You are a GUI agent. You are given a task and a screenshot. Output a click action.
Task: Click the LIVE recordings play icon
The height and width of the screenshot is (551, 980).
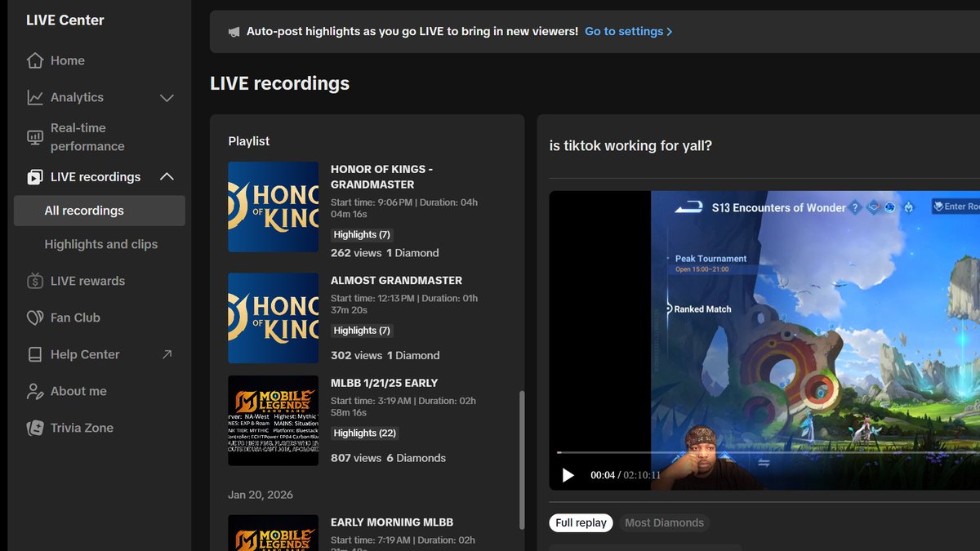(34, 177)
